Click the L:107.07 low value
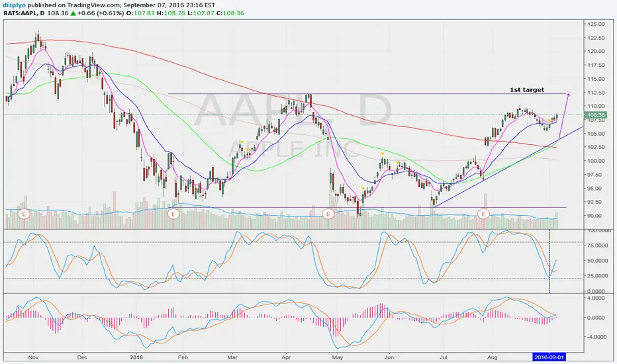617x364 pixels. coord(200,13)
